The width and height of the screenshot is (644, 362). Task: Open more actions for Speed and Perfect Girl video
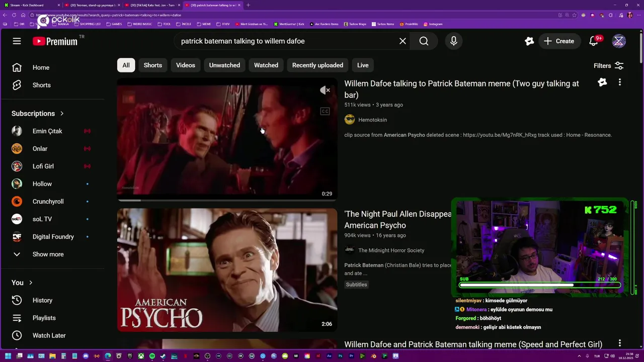tap(619, 343)
